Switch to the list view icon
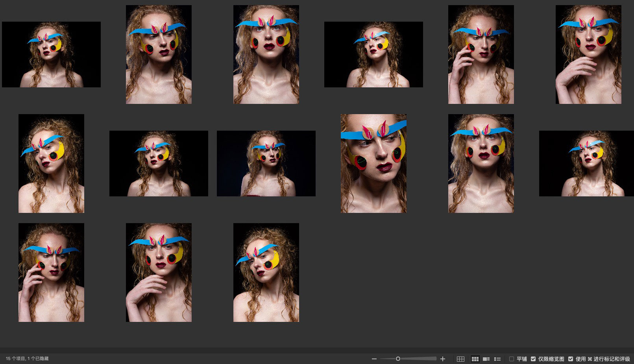Screen dimensions: 634x364 click(x=497, y=359)
